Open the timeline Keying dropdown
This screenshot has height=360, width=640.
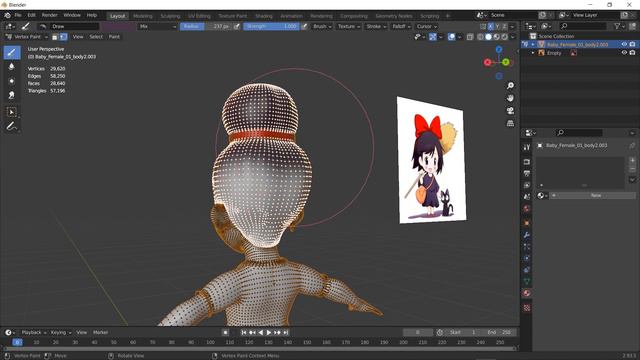(x=60, y=333)
